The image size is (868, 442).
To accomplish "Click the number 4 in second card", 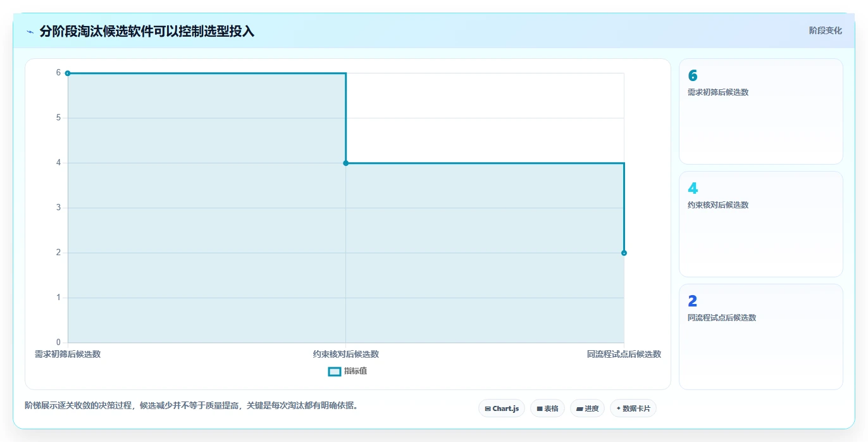I will tap(693, 189).
